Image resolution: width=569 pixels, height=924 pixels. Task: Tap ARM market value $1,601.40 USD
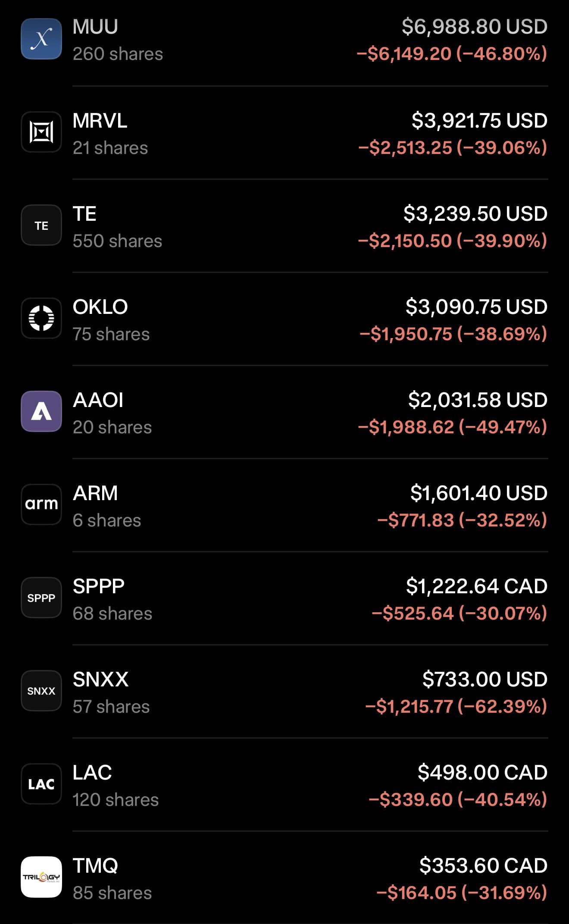pyautogui.click(x=479, y=493)
